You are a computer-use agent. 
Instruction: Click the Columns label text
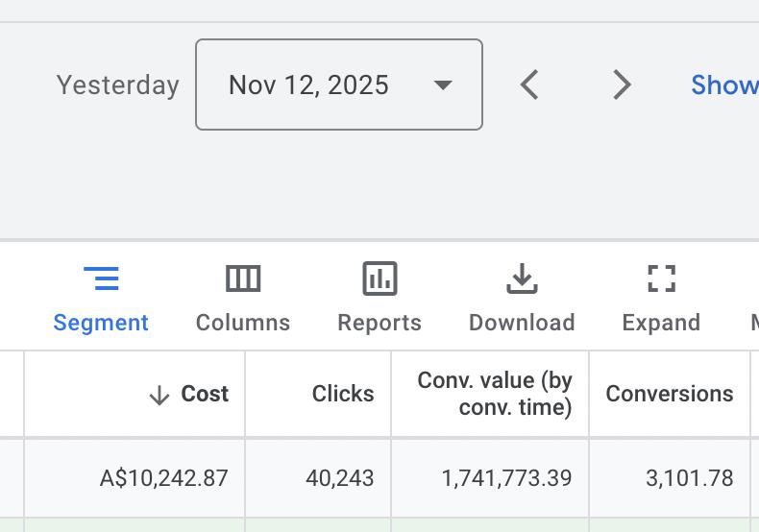coord(243,323)
